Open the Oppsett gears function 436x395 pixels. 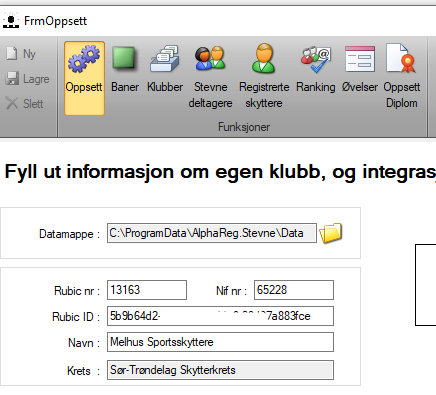(x=84, y=78)
